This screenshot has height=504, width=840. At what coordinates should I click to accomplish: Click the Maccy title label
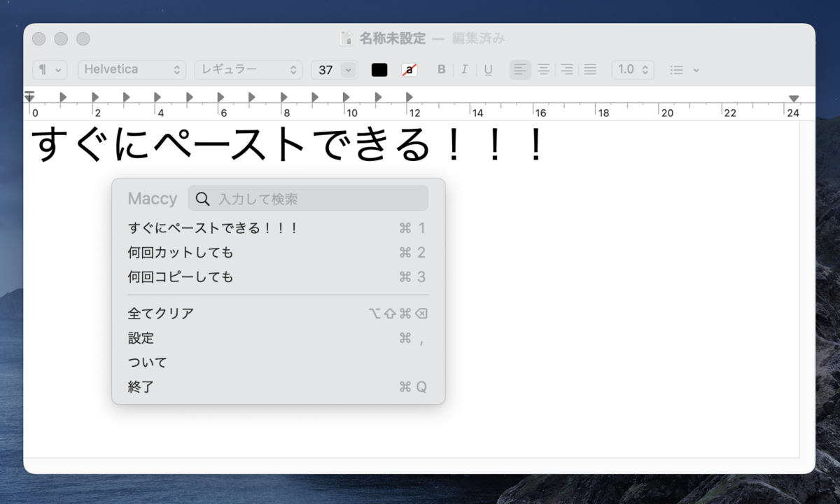tap(153, 199)
